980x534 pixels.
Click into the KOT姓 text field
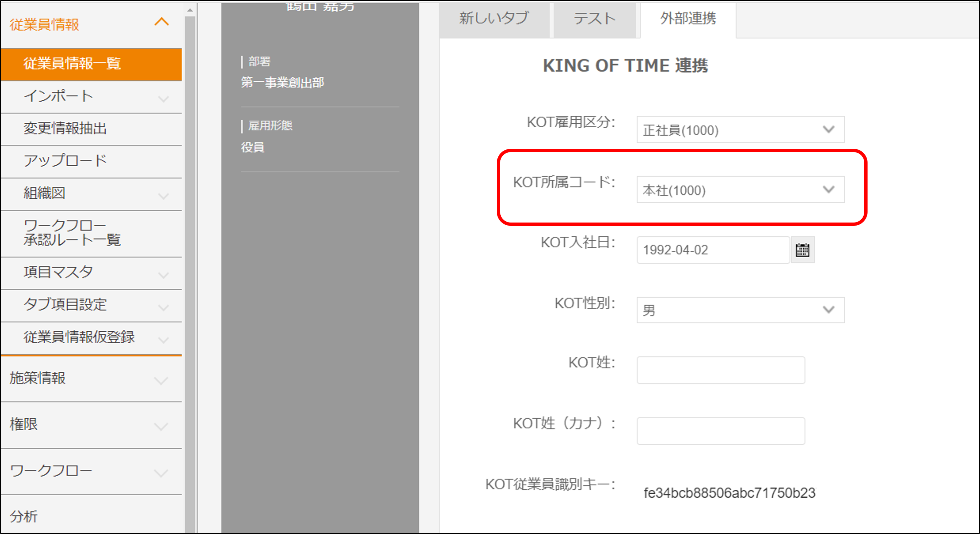click(x=721, y=370)
